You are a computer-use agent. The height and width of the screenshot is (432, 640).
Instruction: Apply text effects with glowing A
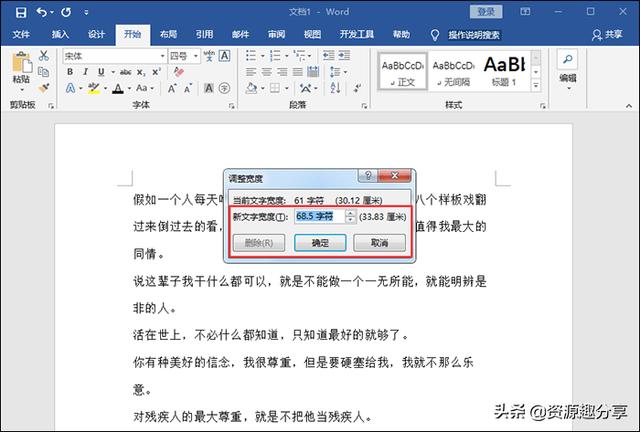pyautogui.click(x=71, y=88)
